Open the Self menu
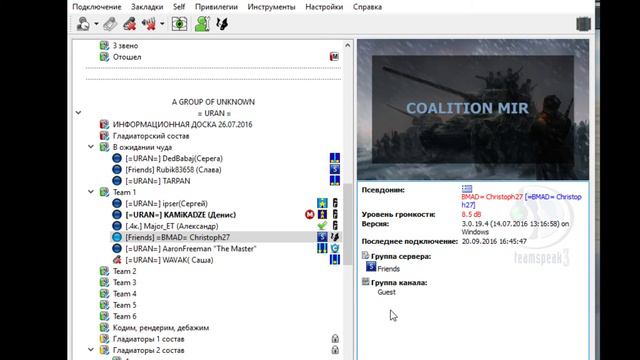This screenshot has width=640, height=360. (x=179, y=7)
